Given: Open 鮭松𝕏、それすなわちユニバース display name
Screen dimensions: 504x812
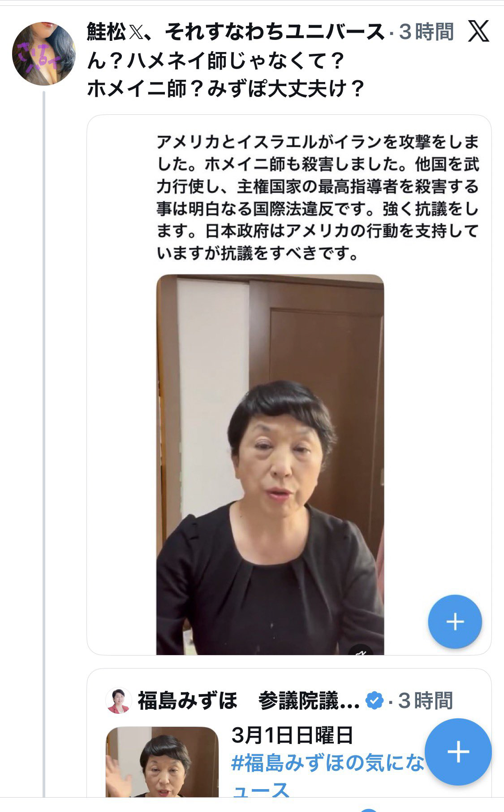Looking at the screenshot, I should [x=236, y=32].
